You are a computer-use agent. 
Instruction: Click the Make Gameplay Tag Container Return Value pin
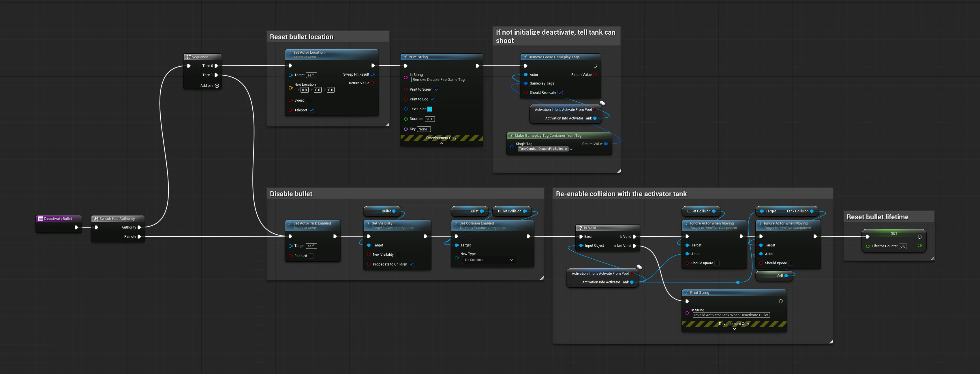coord(606,144)
